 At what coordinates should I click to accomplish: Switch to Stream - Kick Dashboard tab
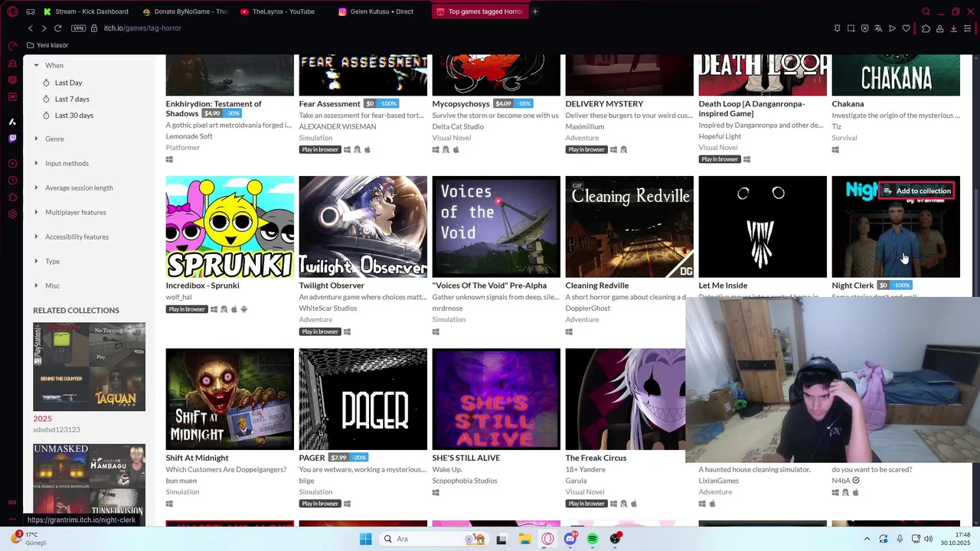pos(86,11)
